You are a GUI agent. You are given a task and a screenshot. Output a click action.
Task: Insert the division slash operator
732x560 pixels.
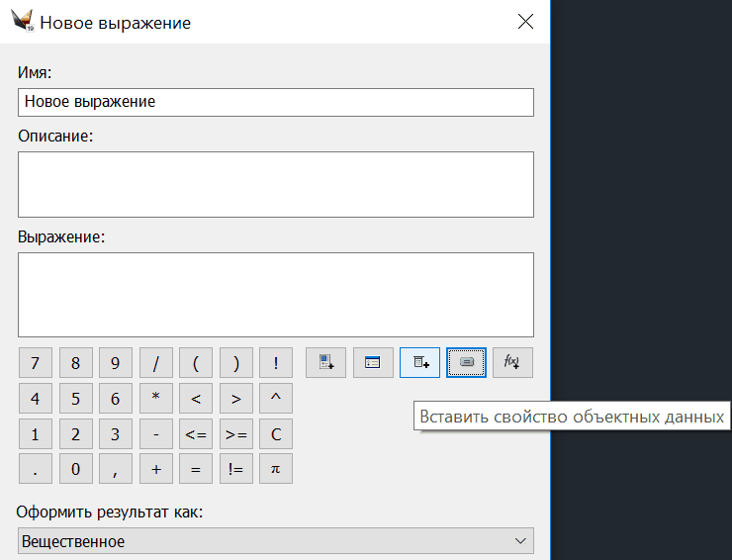[x=155, y=363]
